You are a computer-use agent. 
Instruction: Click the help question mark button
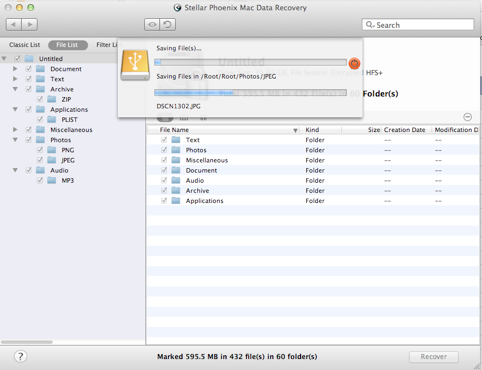click(x=20, y=356)
